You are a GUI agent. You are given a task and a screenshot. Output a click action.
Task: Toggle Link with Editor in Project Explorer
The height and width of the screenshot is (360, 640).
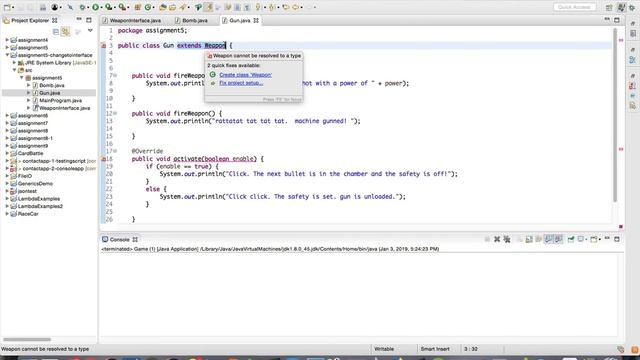point(66,31)
